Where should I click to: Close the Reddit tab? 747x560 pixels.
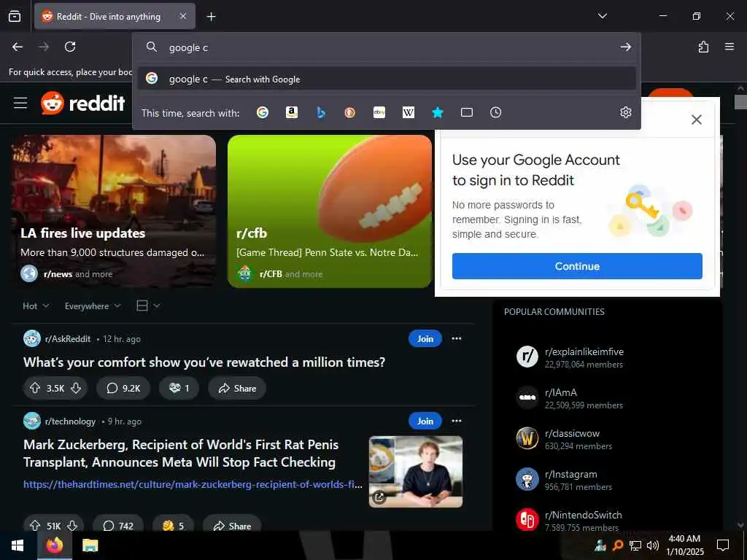pyautogui.click(x=183, y=16)
